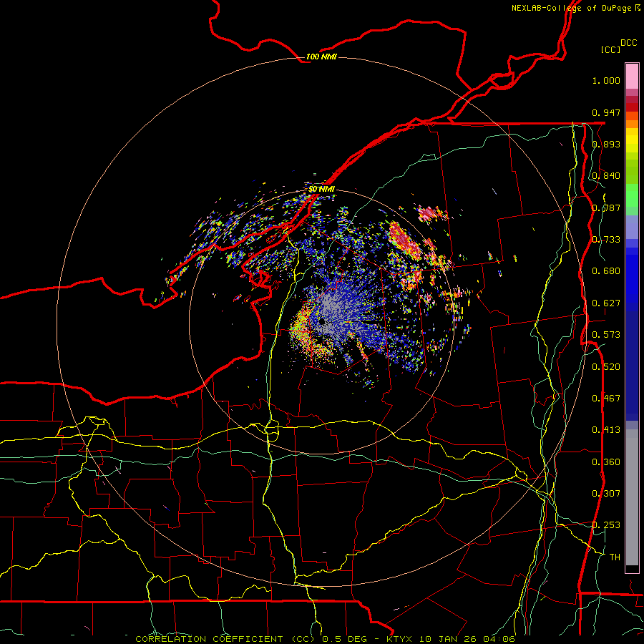Click the 0.413 scale value
The image size is (644, 644).
(x=606, y=430)
